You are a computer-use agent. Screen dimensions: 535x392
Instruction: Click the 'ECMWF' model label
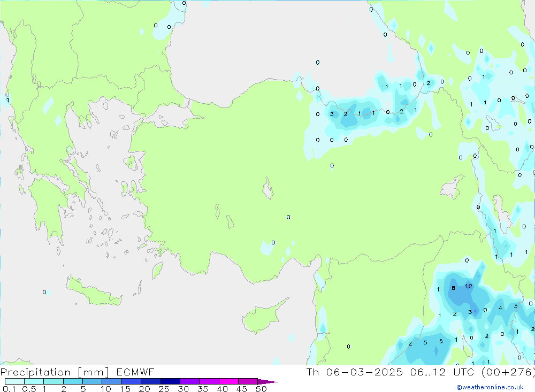pos(135,372)
